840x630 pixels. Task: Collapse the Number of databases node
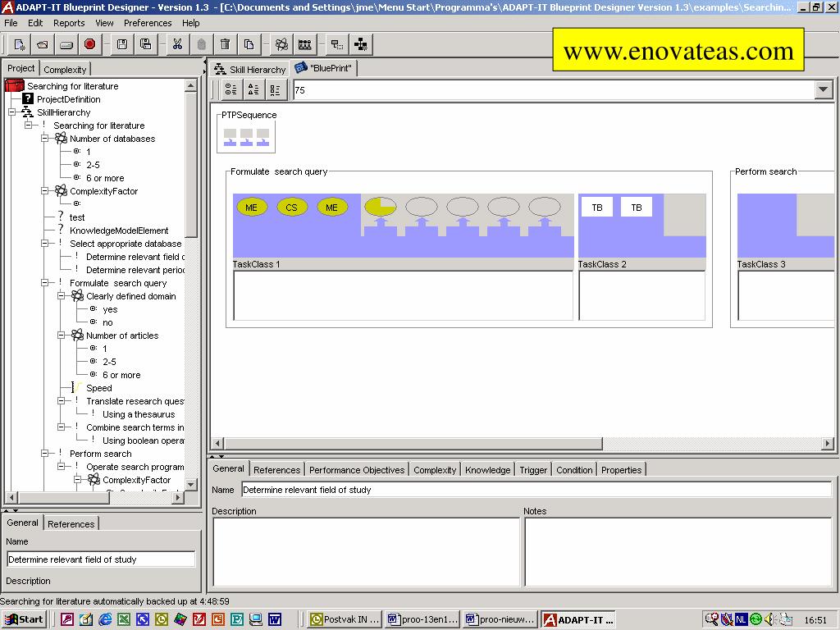45,138
